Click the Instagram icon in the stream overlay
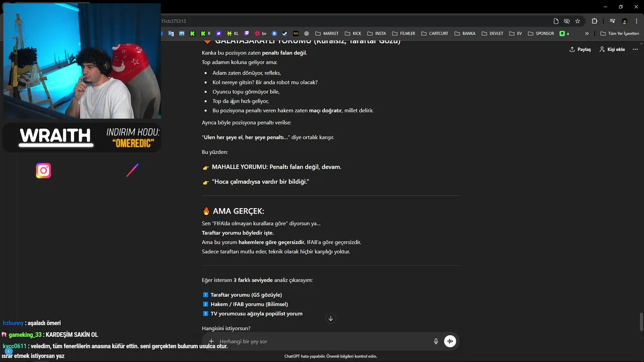 pyautogui.click(x=43, y=171)
